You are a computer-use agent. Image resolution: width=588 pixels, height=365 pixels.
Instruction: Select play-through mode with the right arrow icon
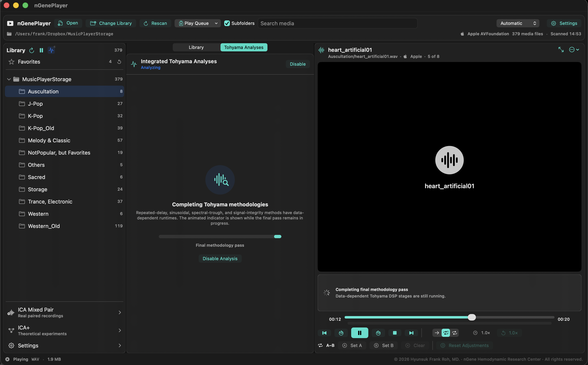coord(437,333)
